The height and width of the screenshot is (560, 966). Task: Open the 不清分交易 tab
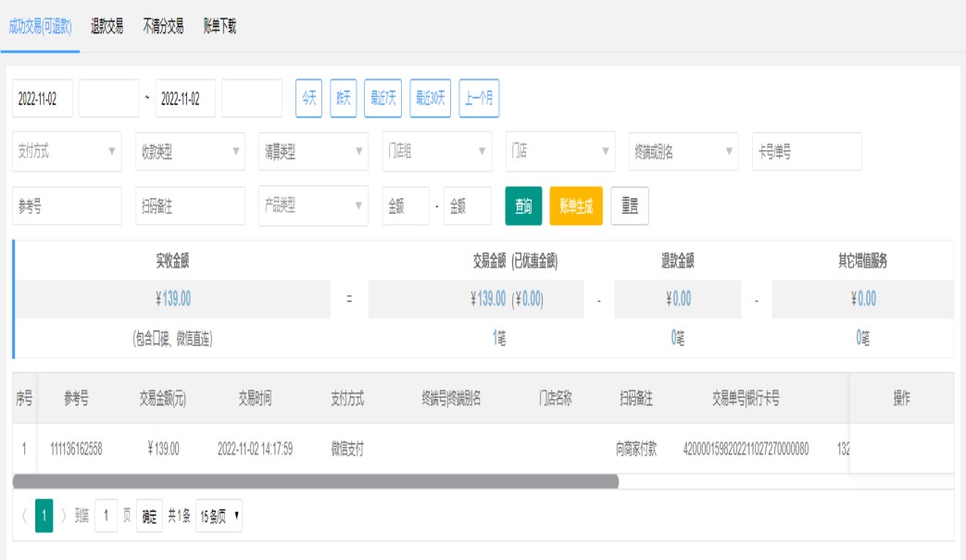pos(163,27)
